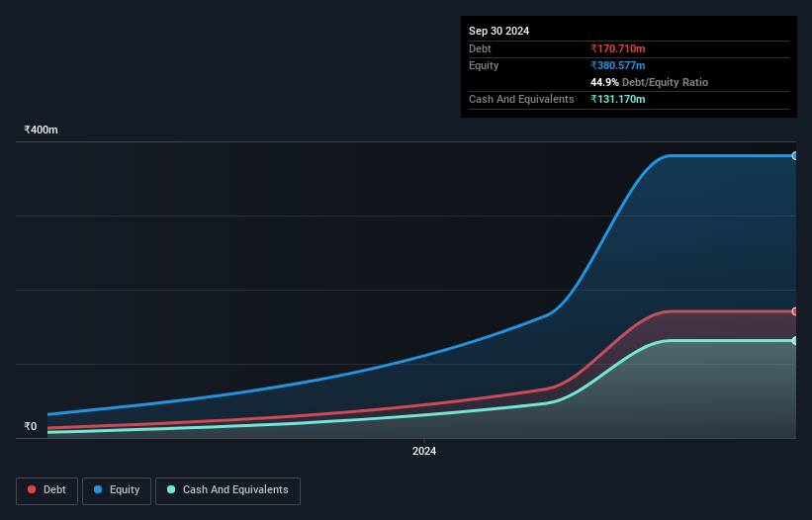Click Cash And Equivalents tooltip label
812x520 pixels.
[x=521, y=99]
